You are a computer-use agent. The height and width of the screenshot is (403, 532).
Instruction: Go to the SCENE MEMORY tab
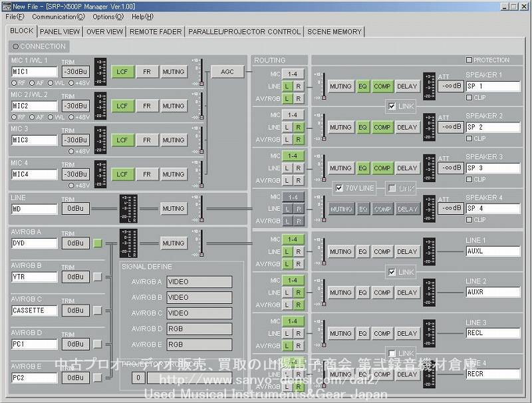(334, 31)
